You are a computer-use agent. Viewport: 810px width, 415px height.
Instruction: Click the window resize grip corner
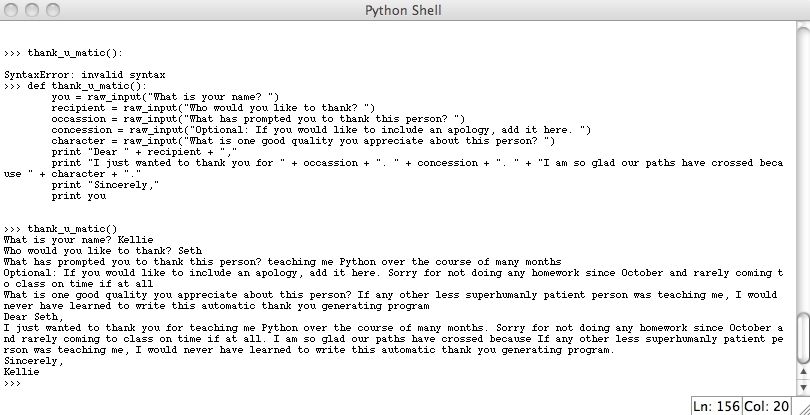[803, 407]
